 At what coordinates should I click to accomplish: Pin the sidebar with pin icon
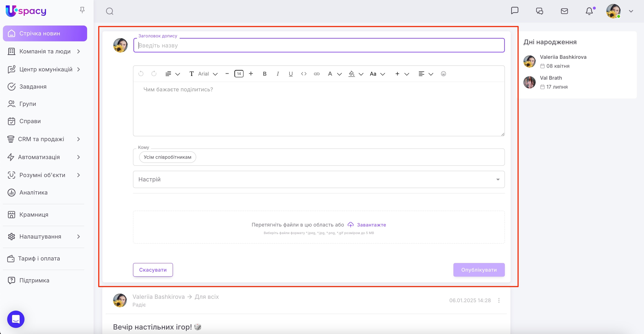click(x=82, y=10)
